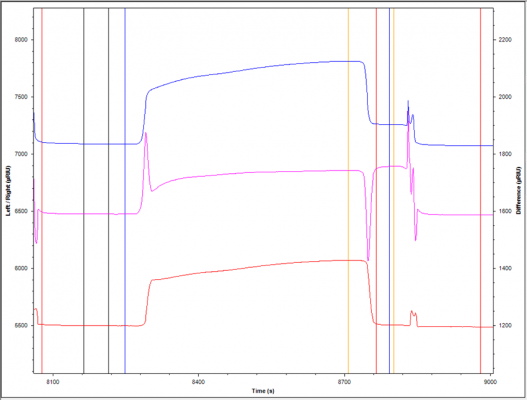Pick the orange vertical marker near 8700
The image size is (527, 400).
[349, 191]
